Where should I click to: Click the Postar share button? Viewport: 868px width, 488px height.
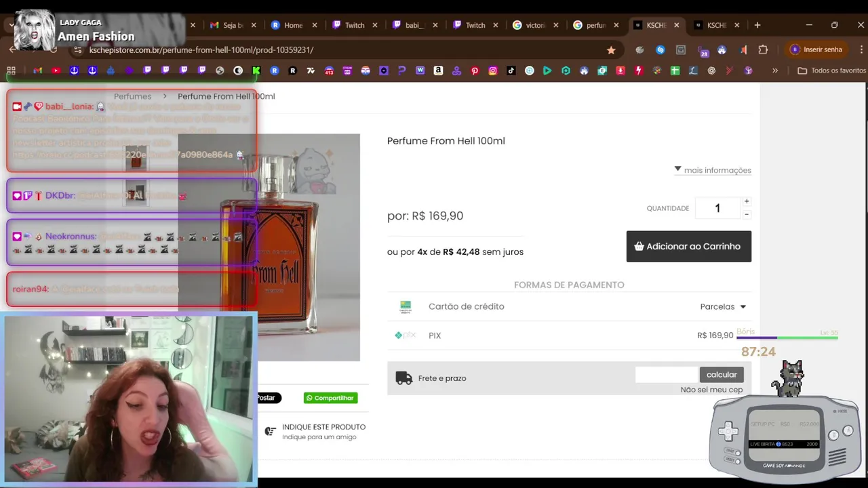click(269, 398)
